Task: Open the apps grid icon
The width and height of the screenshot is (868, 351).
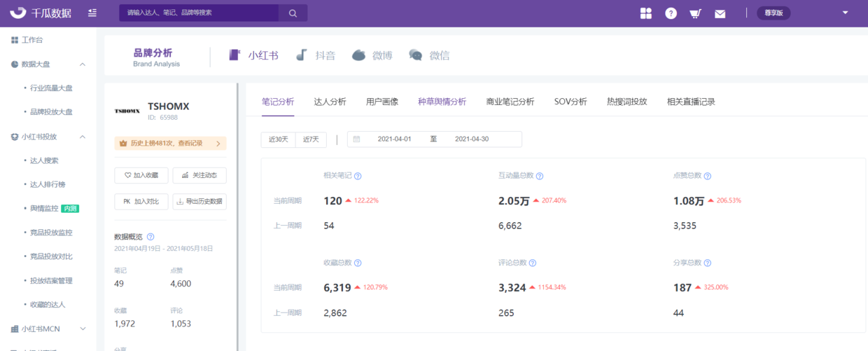Action: tap(646, 13)
